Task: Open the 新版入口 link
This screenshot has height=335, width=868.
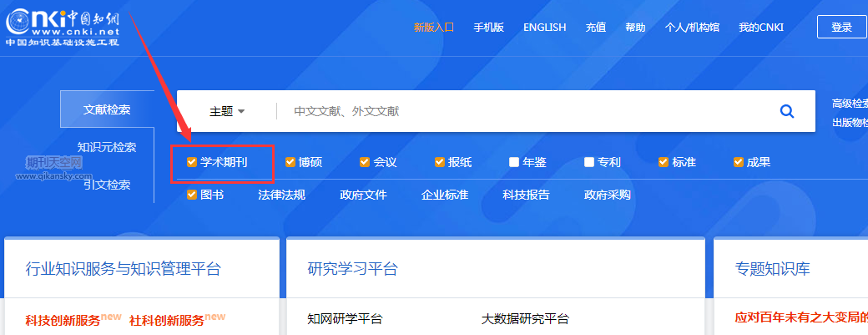Action: point(433,27)
